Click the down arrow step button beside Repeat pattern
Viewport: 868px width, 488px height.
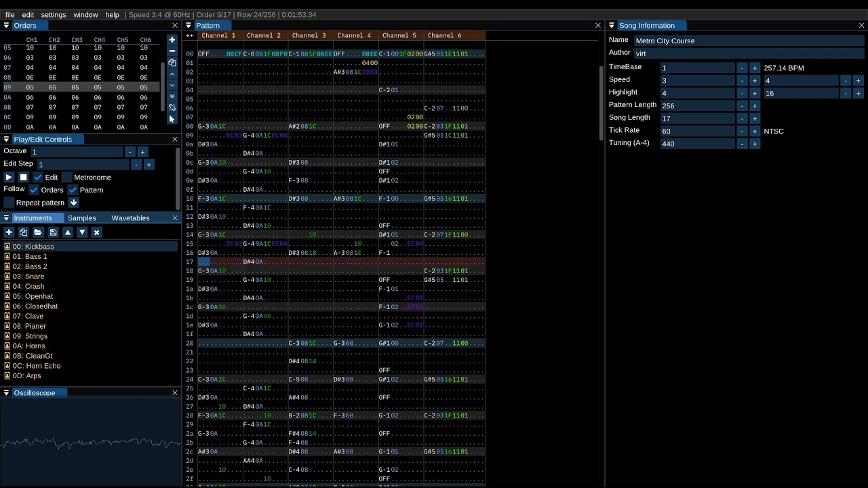[x=74, y=203]
